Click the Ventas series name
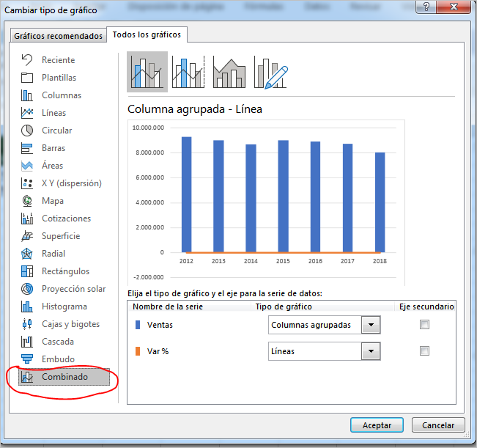This screenshot has height=448, width=477. [160, 325]
